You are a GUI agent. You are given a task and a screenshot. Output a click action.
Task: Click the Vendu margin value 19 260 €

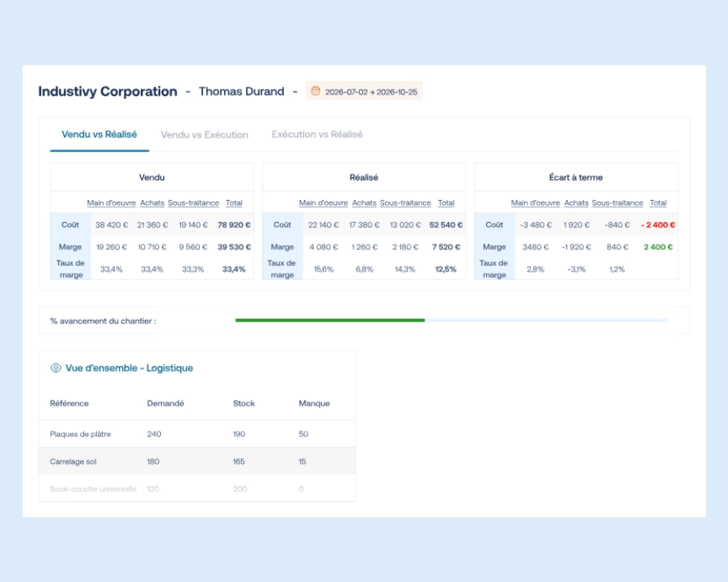point(112,247)
